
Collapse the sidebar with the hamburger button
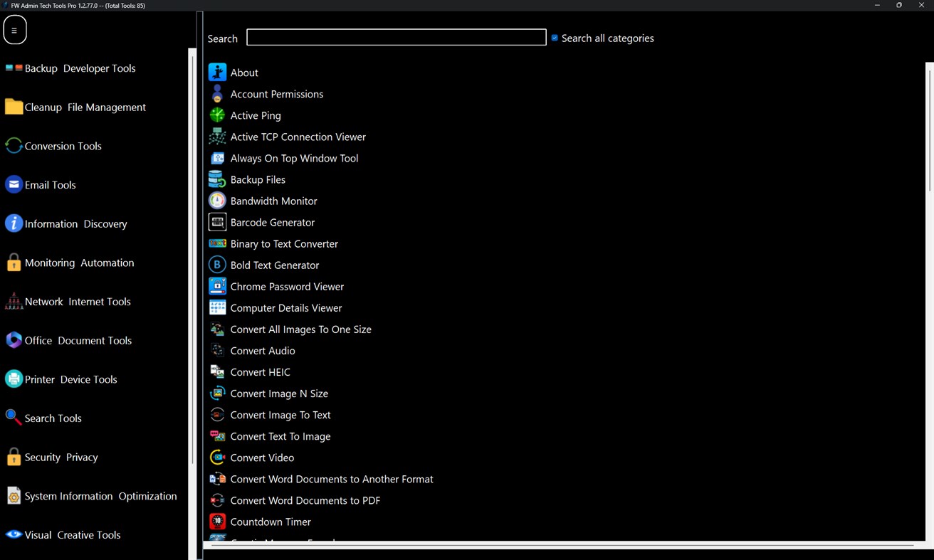tap(14, 29)
